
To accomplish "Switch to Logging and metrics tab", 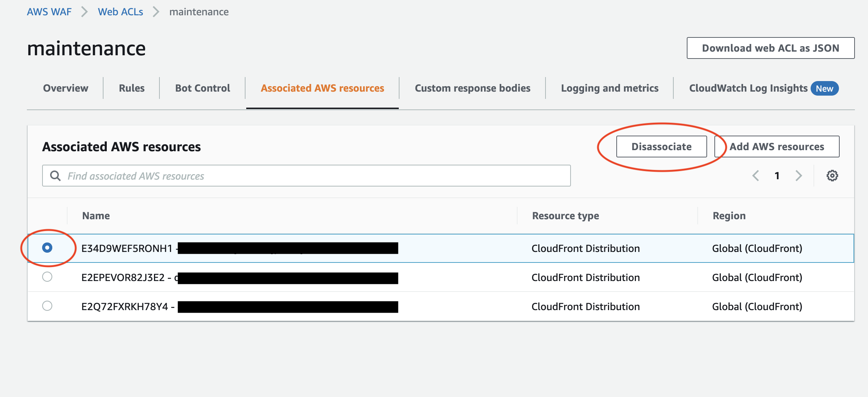I will pos(610,88).
